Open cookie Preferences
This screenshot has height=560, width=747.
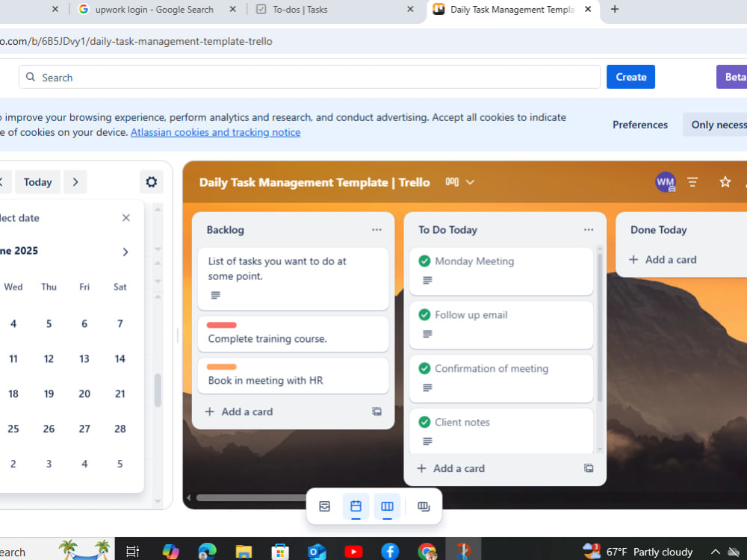tap(640, 125)
